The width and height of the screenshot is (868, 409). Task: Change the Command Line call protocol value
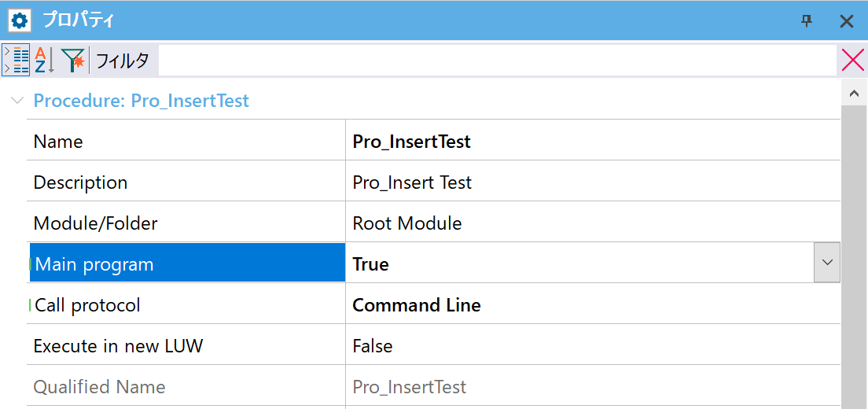tap(593, 305)
